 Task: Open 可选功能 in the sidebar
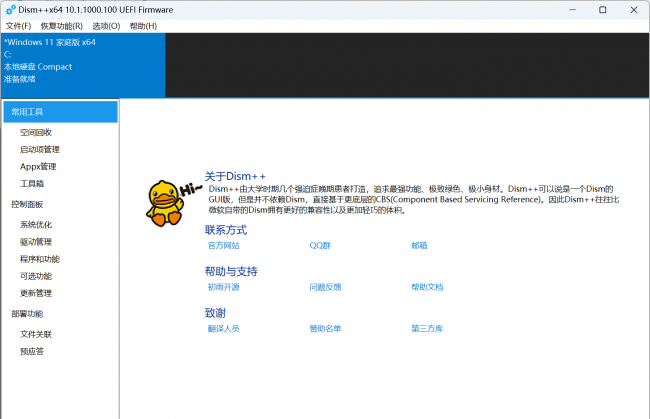pyautogui.click(x=36, y=276)
